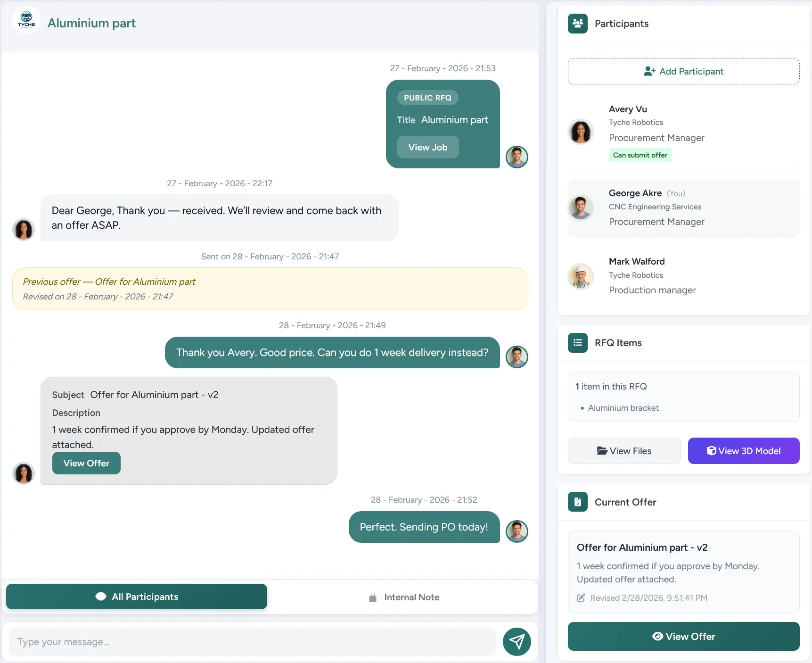
Task: Click the cube icon inside View 3D Model
Action: coord(711,451)
